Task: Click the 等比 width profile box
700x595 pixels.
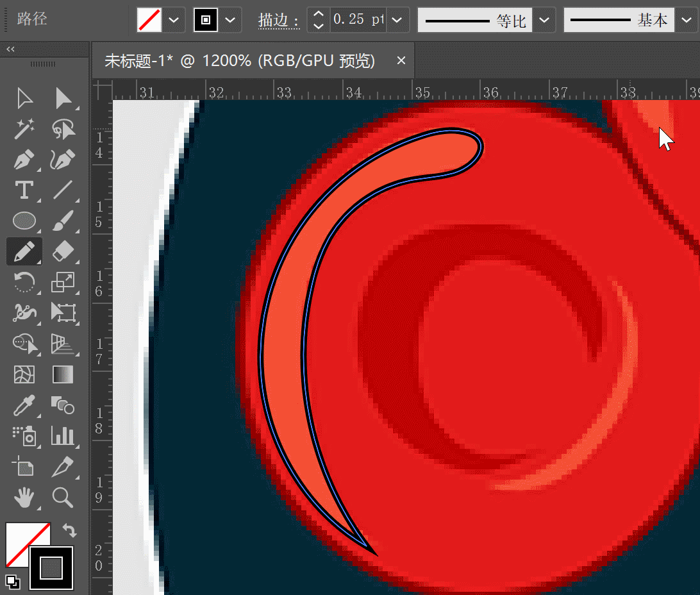Action: [474, 20]
